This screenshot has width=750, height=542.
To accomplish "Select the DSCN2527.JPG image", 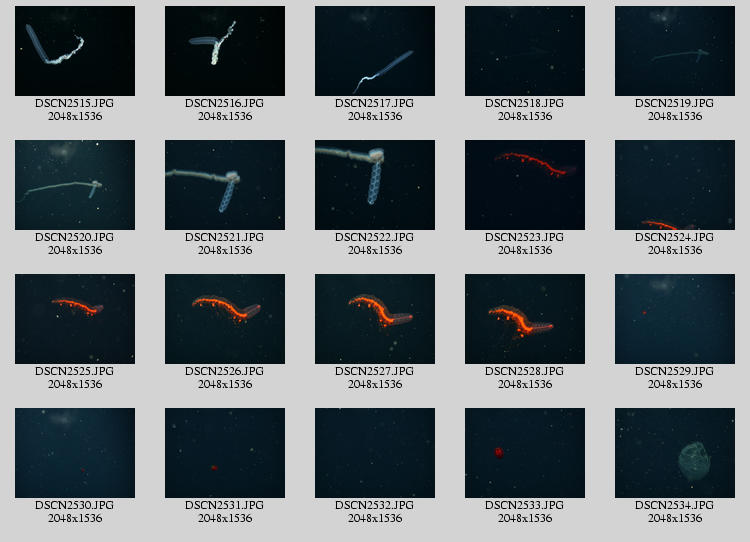I will point(375,319).
